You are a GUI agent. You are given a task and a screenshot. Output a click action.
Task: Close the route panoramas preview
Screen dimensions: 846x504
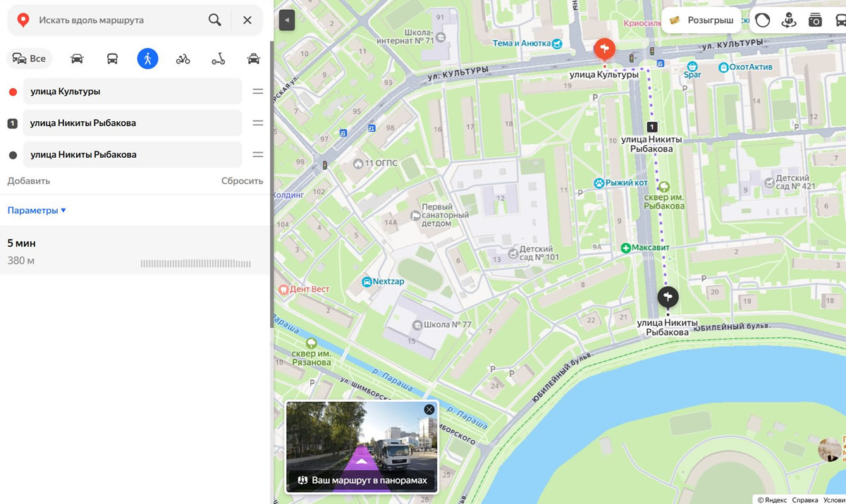429,410
